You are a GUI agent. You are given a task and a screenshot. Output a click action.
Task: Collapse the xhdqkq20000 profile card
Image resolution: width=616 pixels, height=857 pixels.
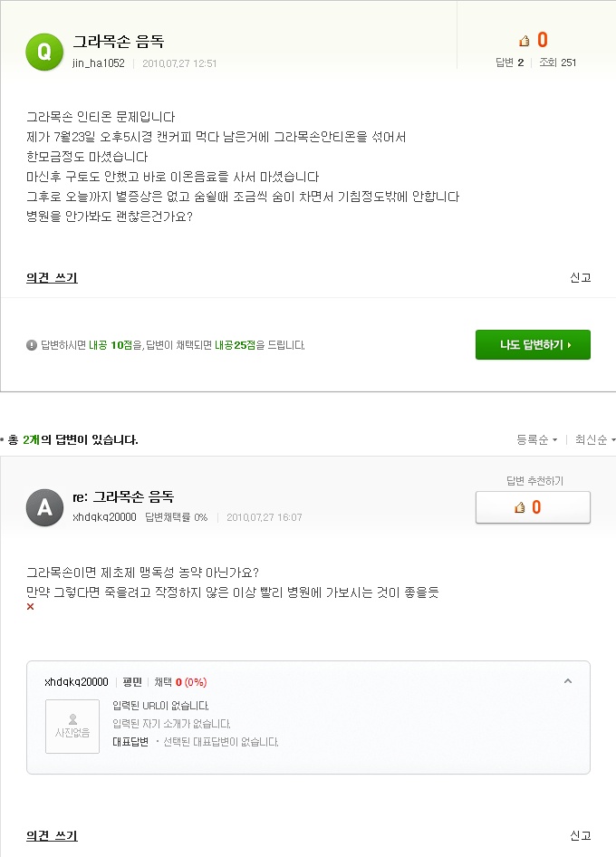567,681
